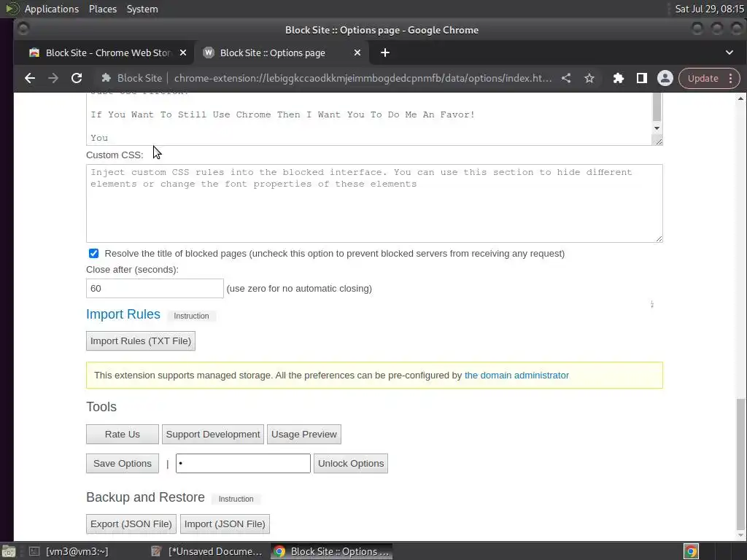This screenshot has width=747, height=560.
Task: Open the Extensions puzzle menu
Action: click(x=619, y=78)
